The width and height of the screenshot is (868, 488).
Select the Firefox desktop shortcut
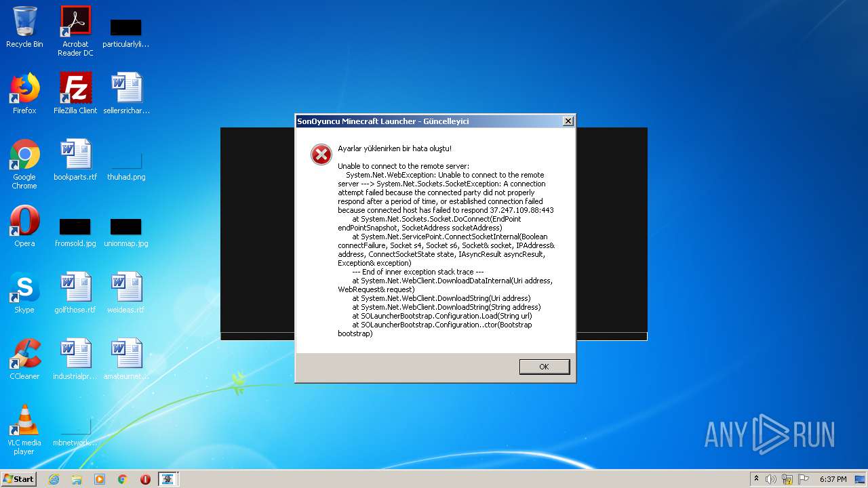click(24, 94)
